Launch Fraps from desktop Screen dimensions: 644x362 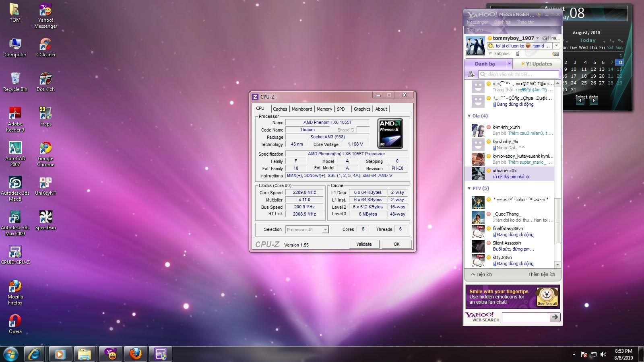[x=45, y=117]
